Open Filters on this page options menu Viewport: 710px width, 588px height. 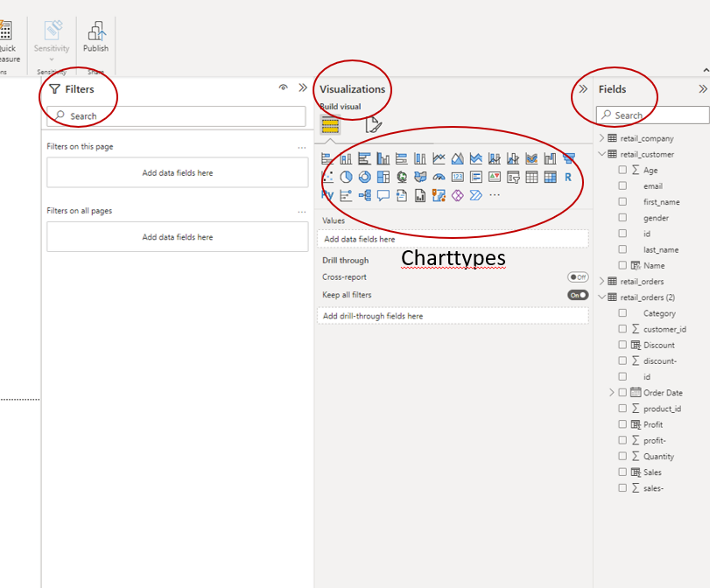pyautogui.click(x=301, y=148)
